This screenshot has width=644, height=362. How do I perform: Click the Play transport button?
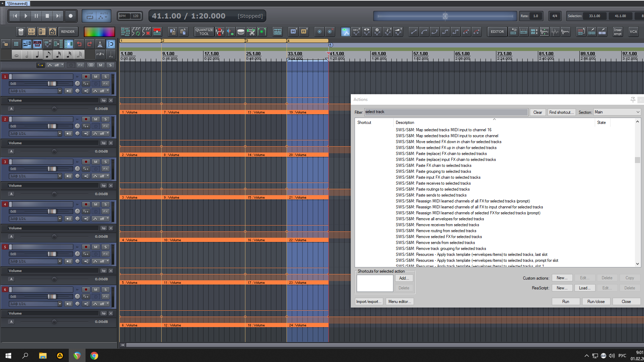[25, 16]
